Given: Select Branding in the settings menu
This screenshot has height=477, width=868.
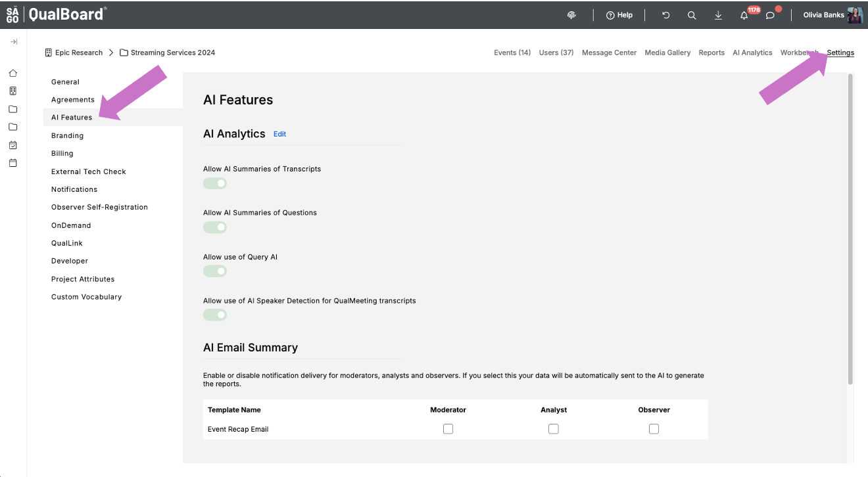Looking at the screenshot, I should pyautogui.click(x=67, y=136).
